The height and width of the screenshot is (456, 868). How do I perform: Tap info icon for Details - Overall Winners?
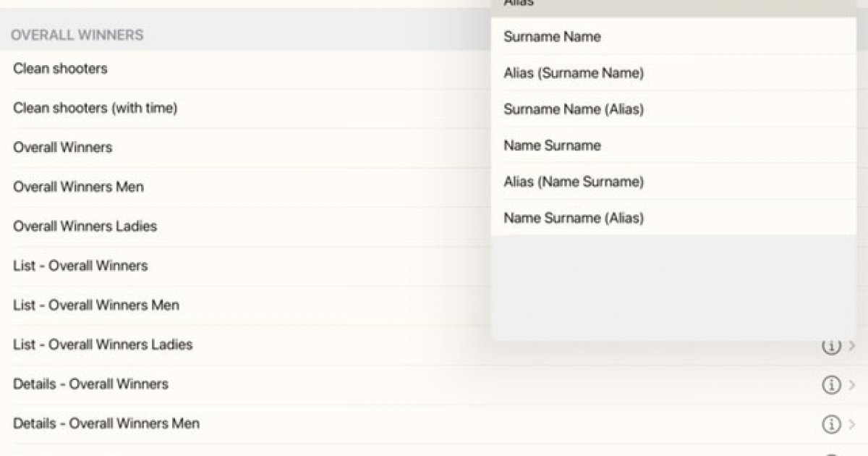coord(830,385)
